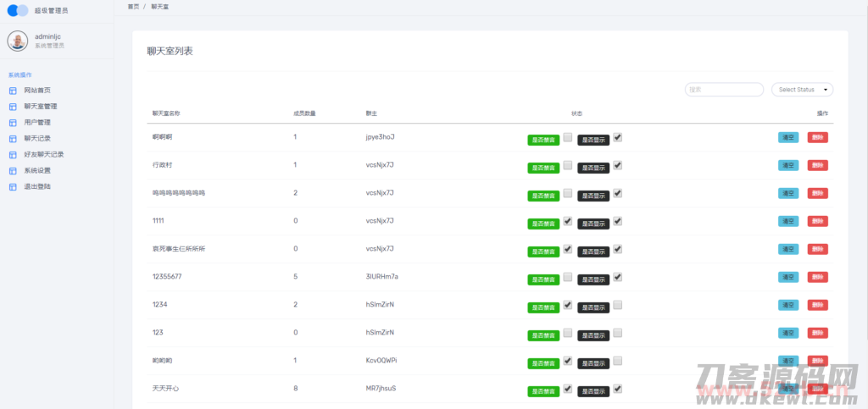Screen dimensions: 868x409
Task: Open the Select Status dropdown
Action: [802, 90]
